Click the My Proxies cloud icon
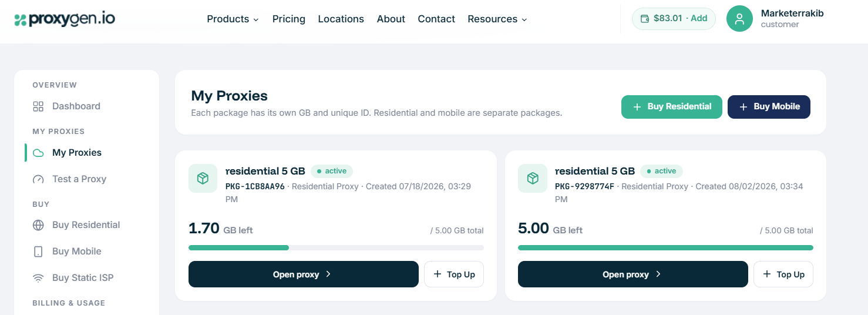 click(38, 153)
